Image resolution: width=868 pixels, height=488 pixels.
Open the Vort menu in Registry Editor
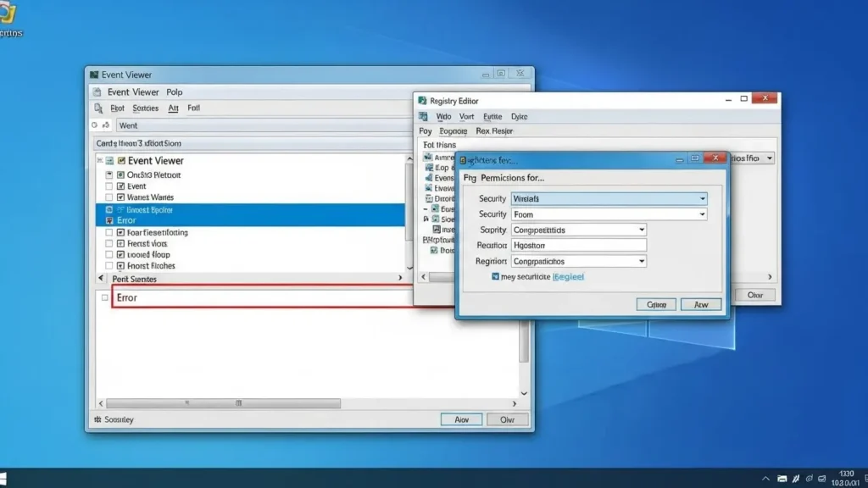(466, 116)
